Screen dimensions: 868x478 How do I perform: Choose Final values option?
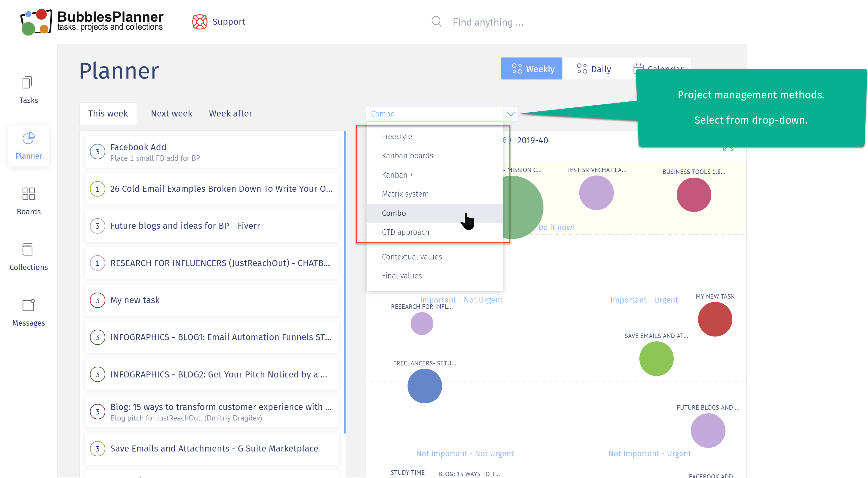tap(434, 276)
